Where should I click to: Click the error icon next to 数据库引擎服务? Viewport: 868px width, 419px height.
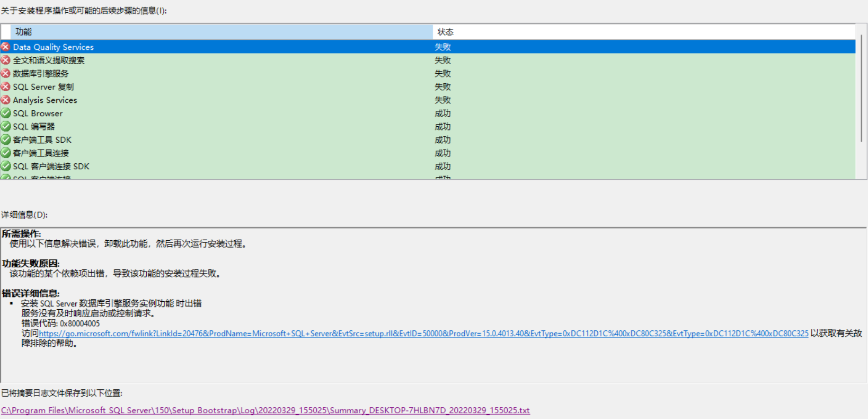click(6, 73)
